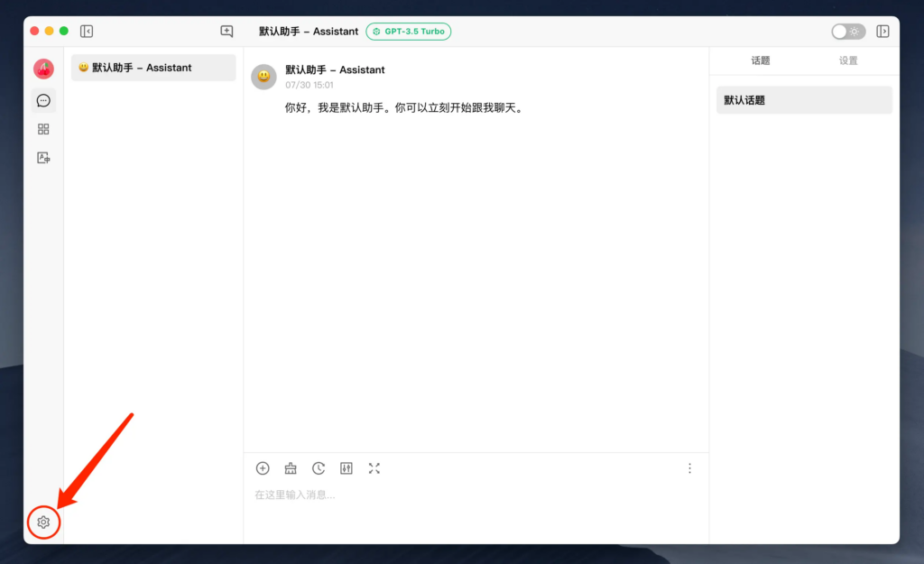
Task: Open the three-dot more menu in input toolbar
Action: click(x=689, y=468)
